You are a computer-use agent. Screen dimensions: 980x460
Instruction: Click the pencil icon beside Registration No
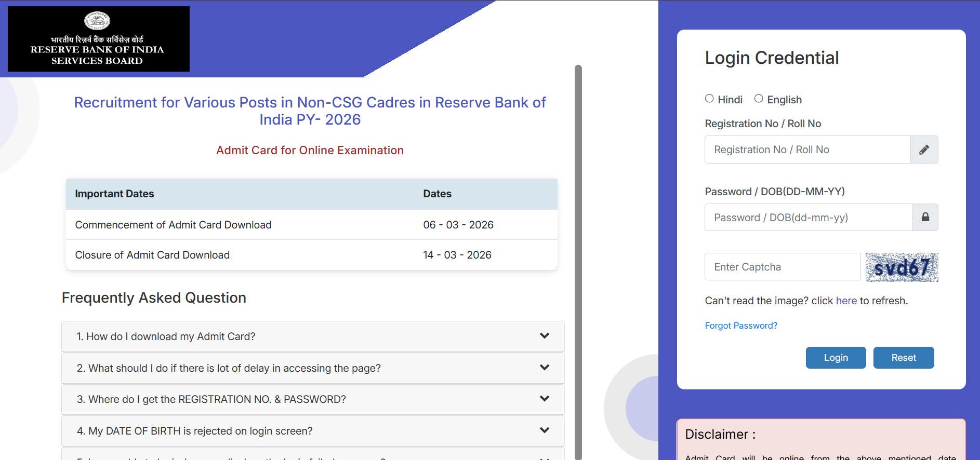924,150
